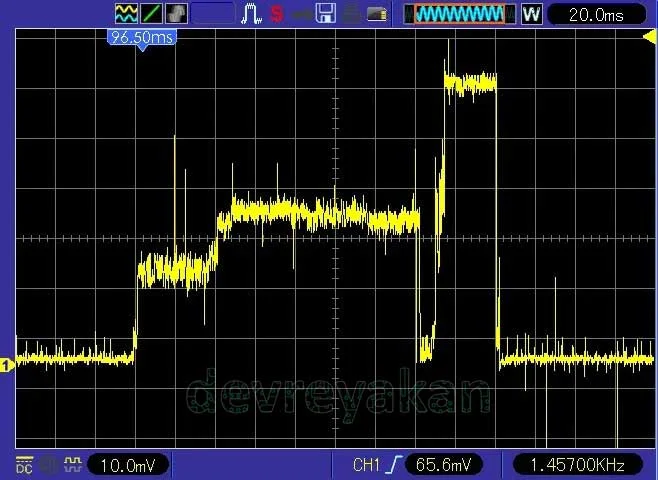Click the W window mode icon
658x480 pixels.
[x=531, y=14]
